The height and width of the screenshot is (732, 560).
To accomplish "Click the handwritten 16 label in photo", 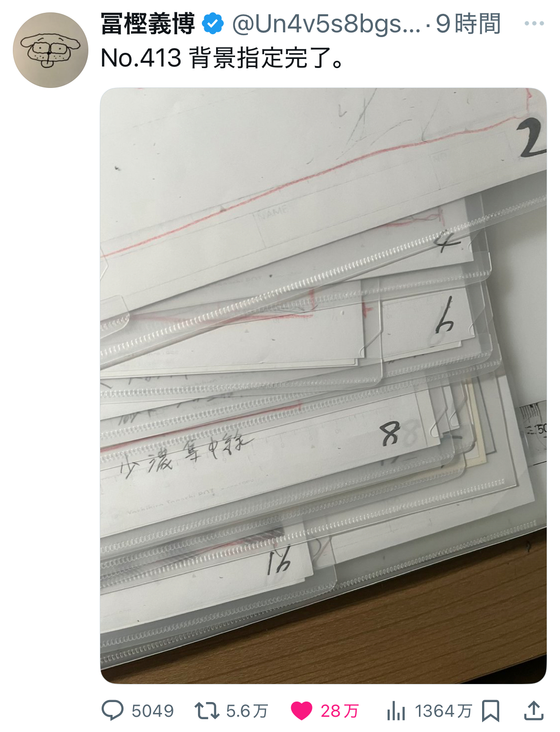I will (279, 560).
